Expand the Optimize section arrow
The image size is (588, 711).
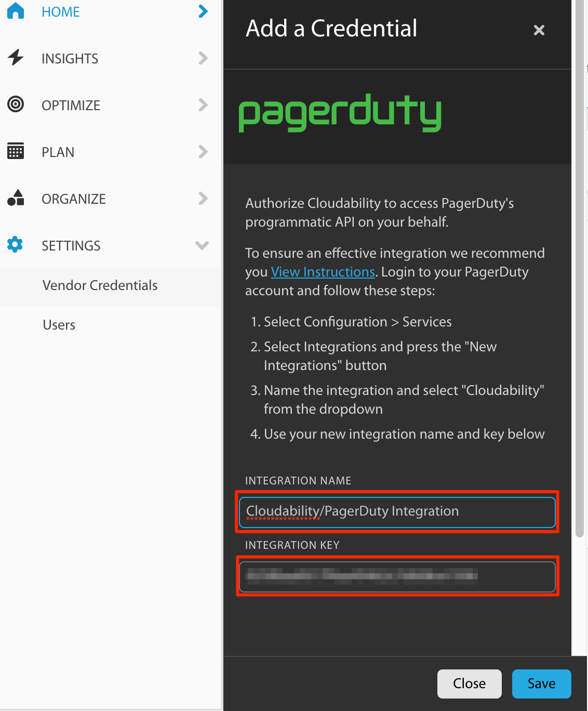pos(203,104)
